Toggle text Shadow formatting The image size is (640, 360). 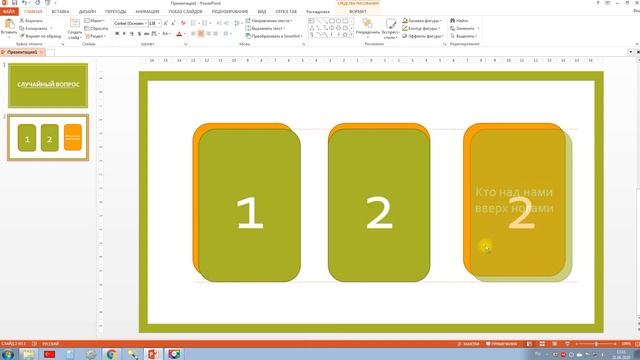tap(139, 34)
